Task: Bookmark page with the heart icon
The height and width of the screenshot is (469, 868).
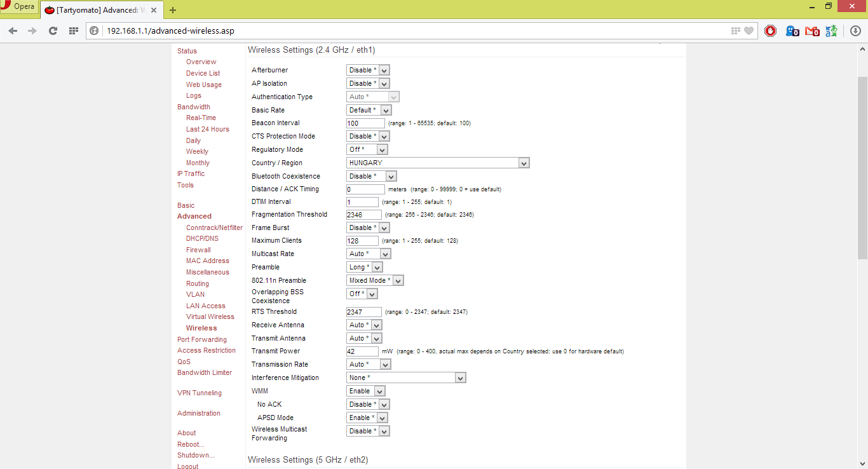Action: point(749,31)
